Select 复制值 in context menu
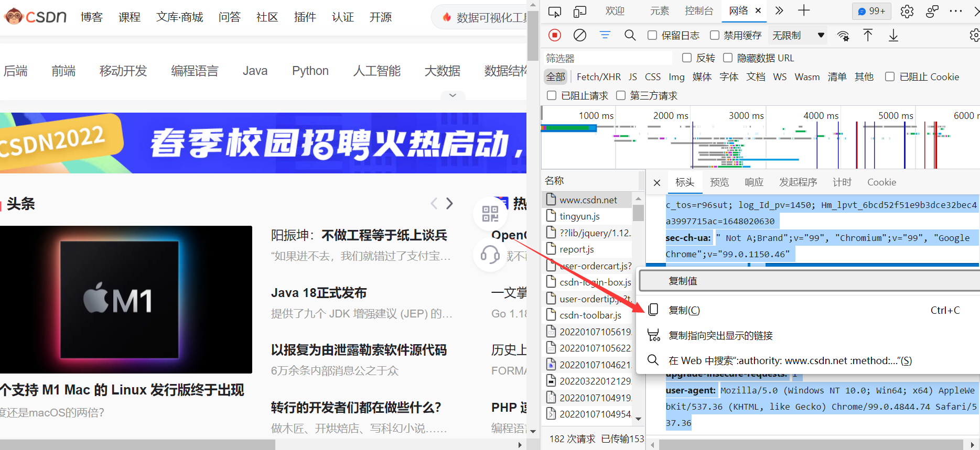Screen dimensions: 980x450 click(x=810, y=281)
